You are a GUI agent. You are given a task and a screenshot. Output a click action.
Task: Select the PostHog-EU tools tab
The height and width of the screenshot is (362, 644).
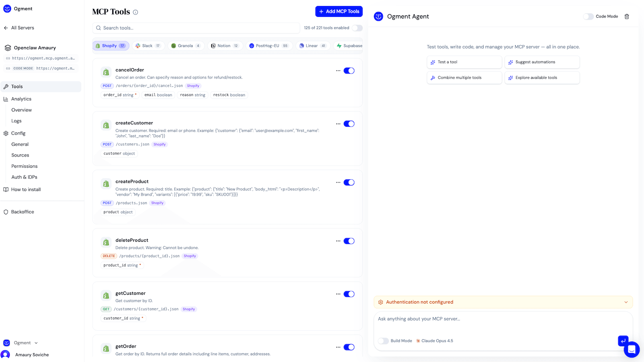coord(269,46)
